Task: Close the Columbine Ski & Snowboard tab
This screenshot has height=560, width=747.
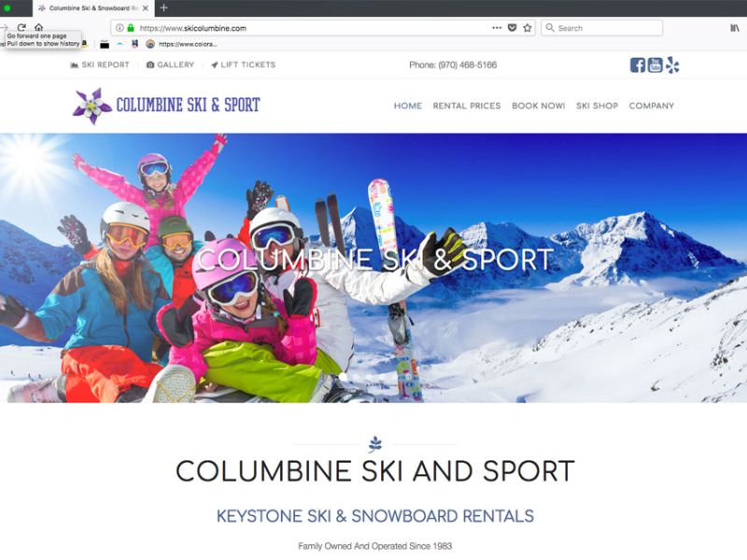Action: [x=146, y=8]
